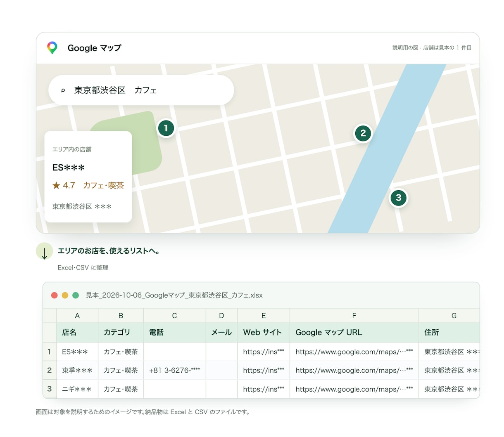This screenshot has height=437, width=504.
Task: Click the search magnifier icon
Action: (x=63, y=90)
